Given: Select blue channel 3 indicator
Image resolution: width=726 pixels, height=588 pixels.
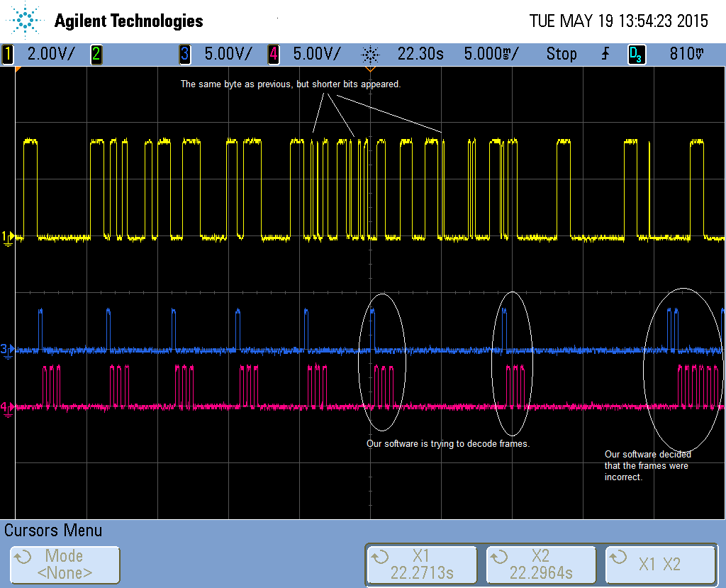Looking at the screenshot, I should pos(185,54).
